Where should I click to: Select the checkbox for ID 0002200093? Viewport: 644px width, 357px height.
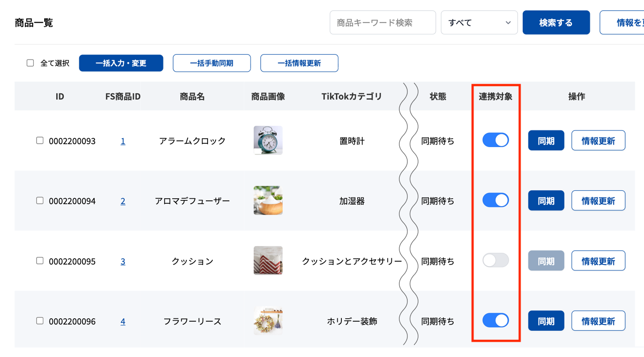coord(40,140)
